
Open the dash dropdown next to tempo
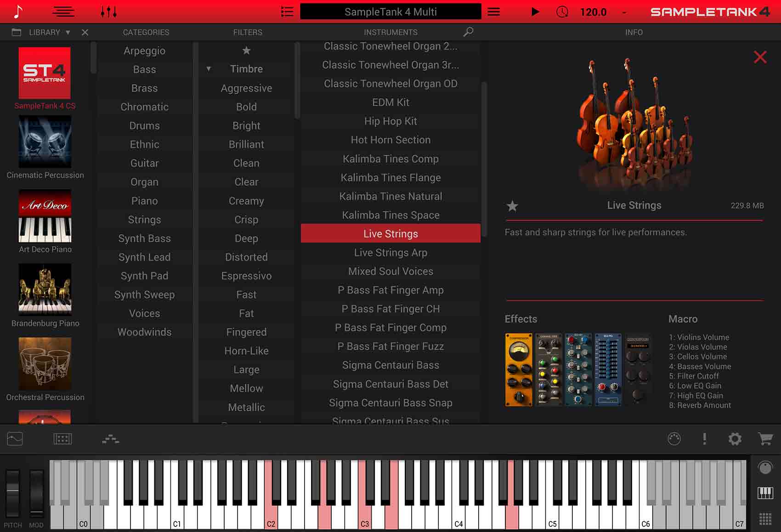[x=624, y=12]
